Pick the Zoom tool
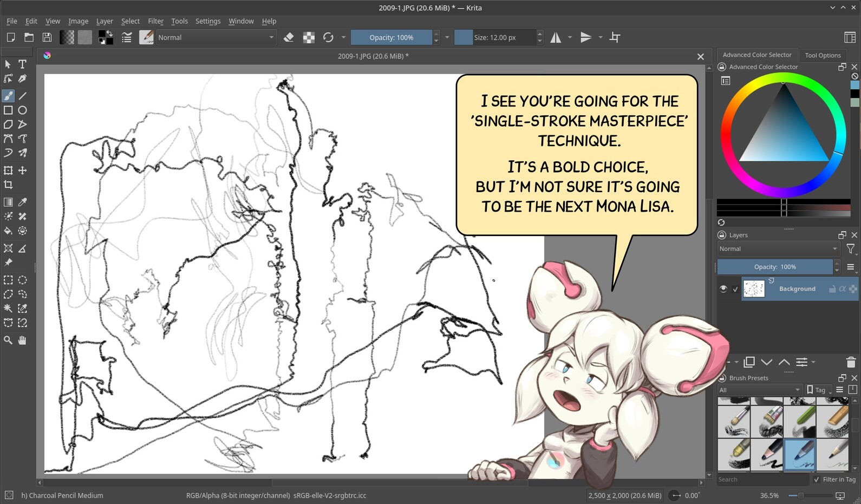This screenshot has width=861, height=504. (8, 340)
